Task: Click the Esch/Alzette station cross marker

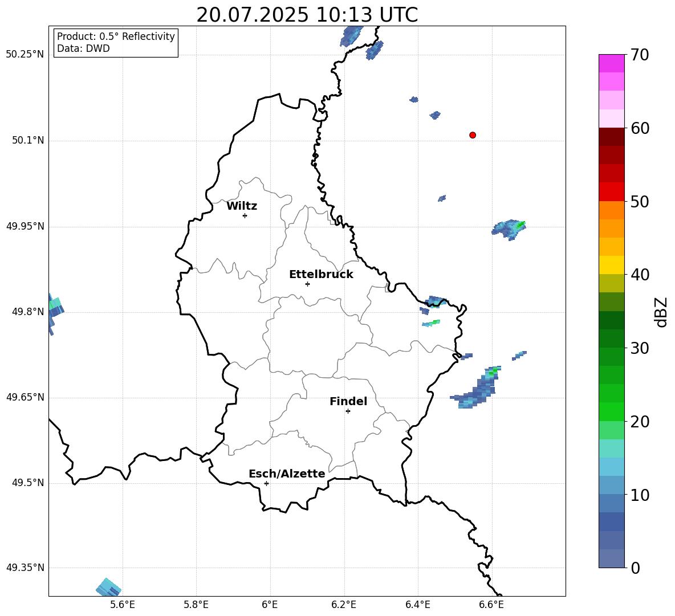Action: 266,483
